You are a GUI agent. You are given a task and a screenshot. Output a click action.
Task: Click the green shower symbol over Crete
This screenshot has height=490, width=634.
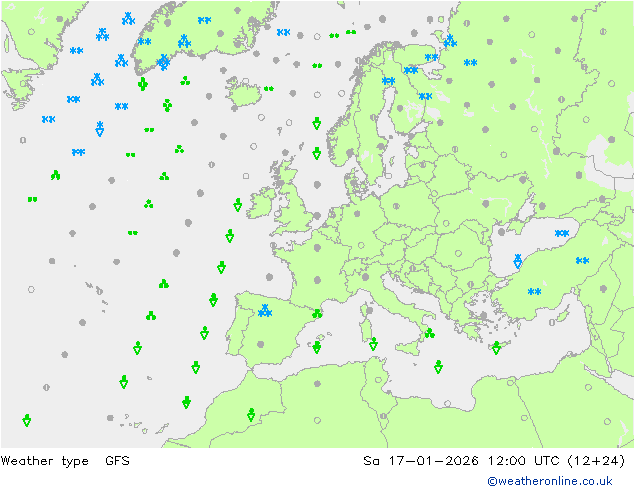[496, 347]
